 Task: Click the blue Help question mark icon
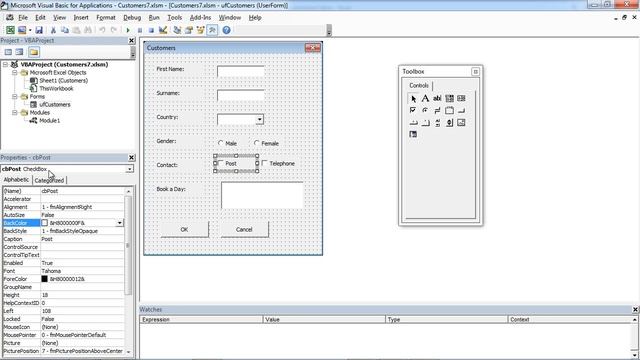tap(227, 30)
